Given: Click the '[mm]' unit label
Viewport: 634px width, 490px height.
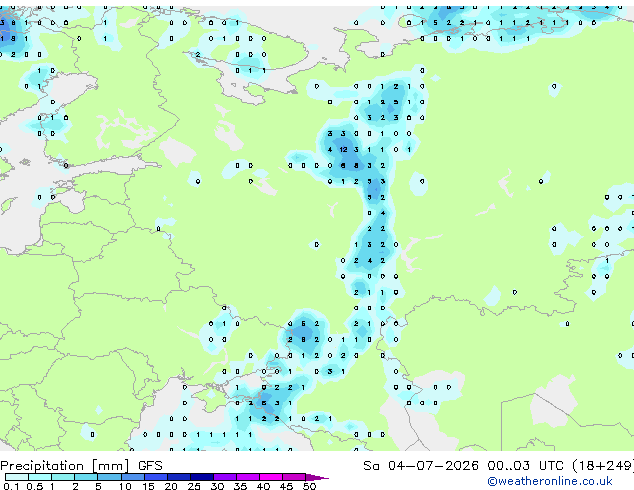Looking at the screenshot, I should tap(111, 466).
